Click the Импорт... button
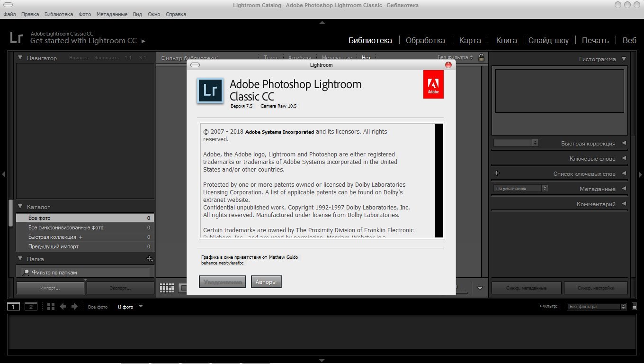The width and height of the screenshot is (644, 364). pos(50,288)
